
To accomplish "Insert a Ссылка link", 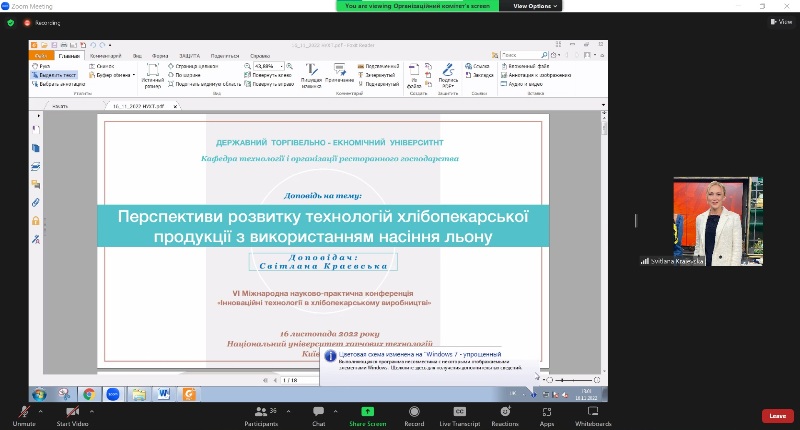I will 478,66.
